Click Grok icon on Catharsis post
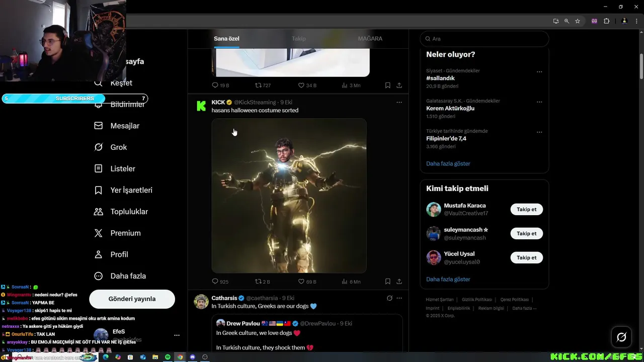644x362 pixels. pos(389,298)
